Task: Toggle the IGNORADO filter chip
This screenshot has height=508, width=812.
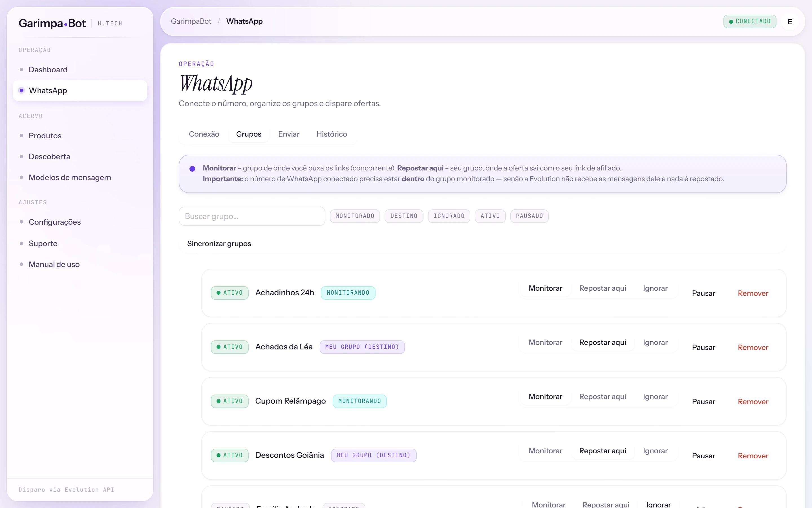Action: tap(449, 216)
